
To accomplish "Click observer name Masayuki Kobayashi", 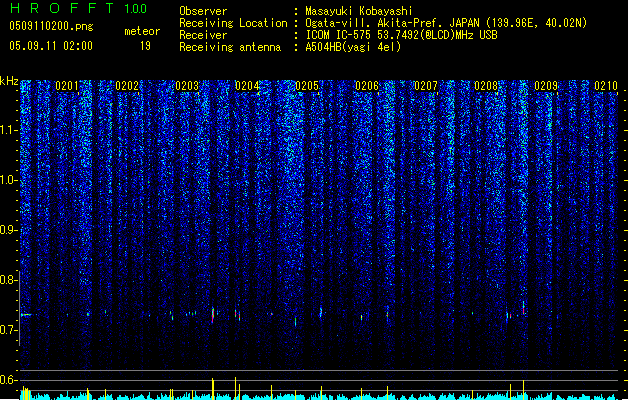I will tap(359, 11).
